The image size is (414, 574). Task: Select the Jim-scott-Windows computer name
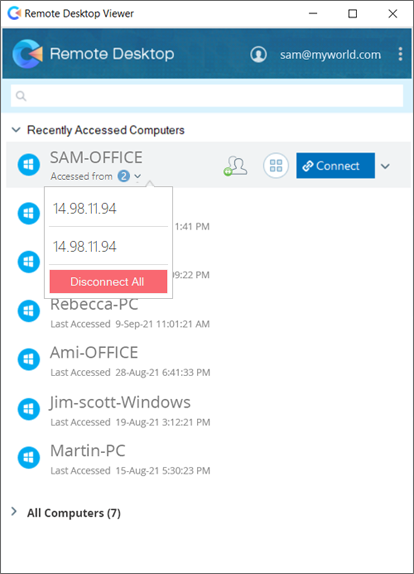120,402
